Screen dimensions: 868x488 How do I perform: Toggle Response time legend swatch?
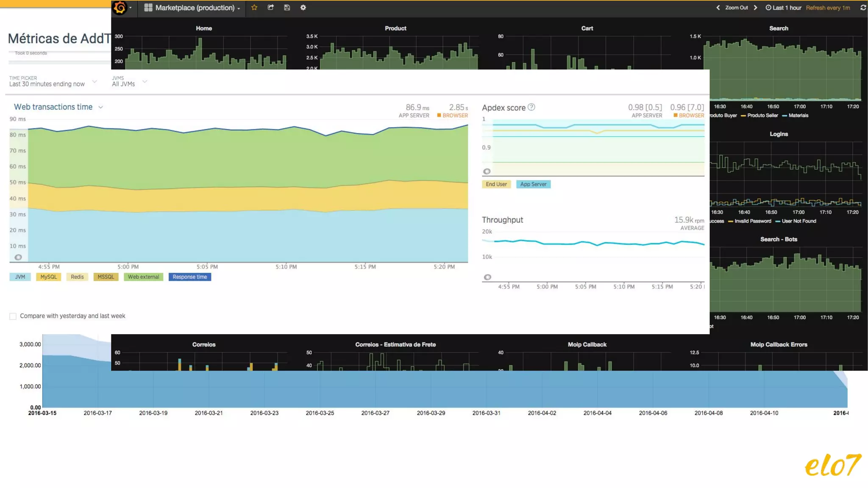189,277
